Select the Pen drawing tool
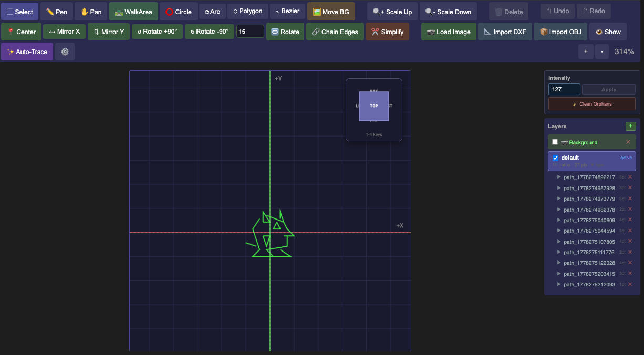644x355 pixels. (x=56, y=12)
